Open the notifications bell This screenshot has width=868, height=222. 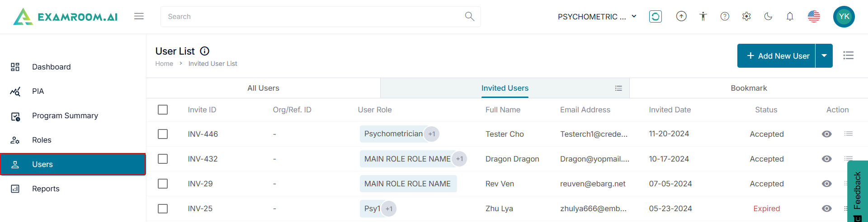click(x=790, y=17)
